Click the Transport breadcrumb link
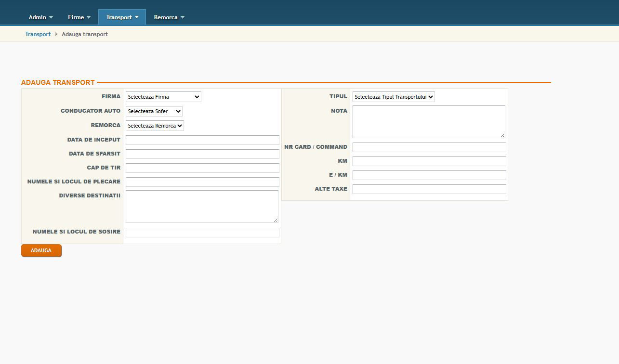This screenshot has height=364, width=619. click(38, 34)
